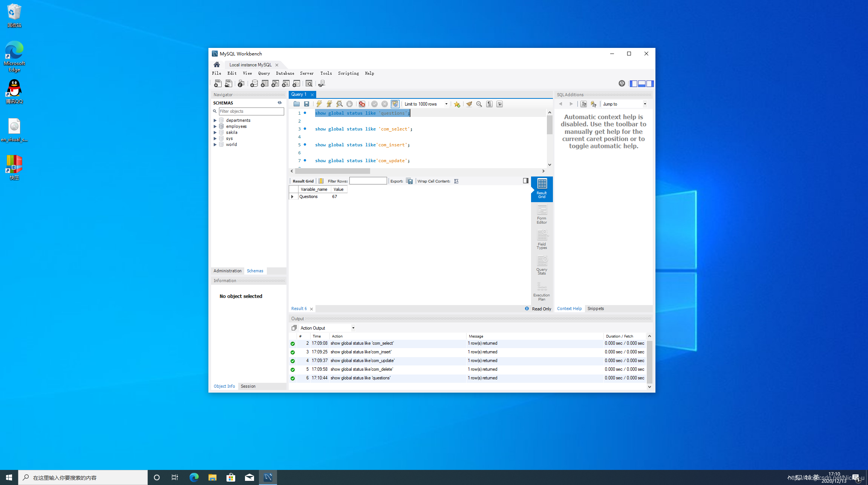Expand the sakila schema
The height and width of the screenshot is (485, 868).
(x=215, y=132)
